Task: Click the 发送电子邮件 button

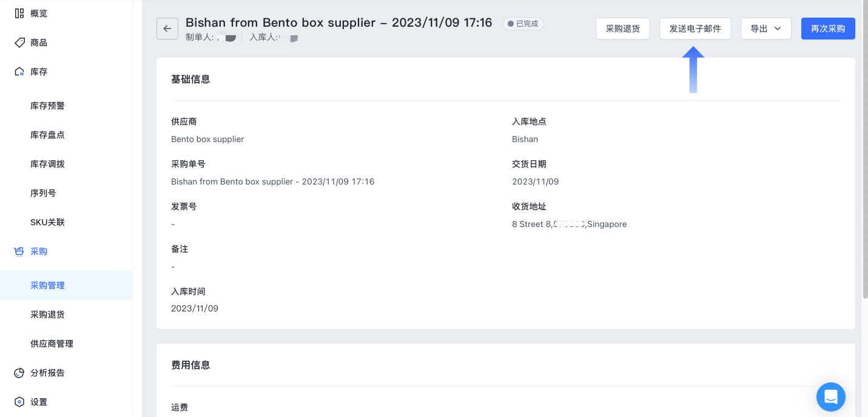Action: 695,29
